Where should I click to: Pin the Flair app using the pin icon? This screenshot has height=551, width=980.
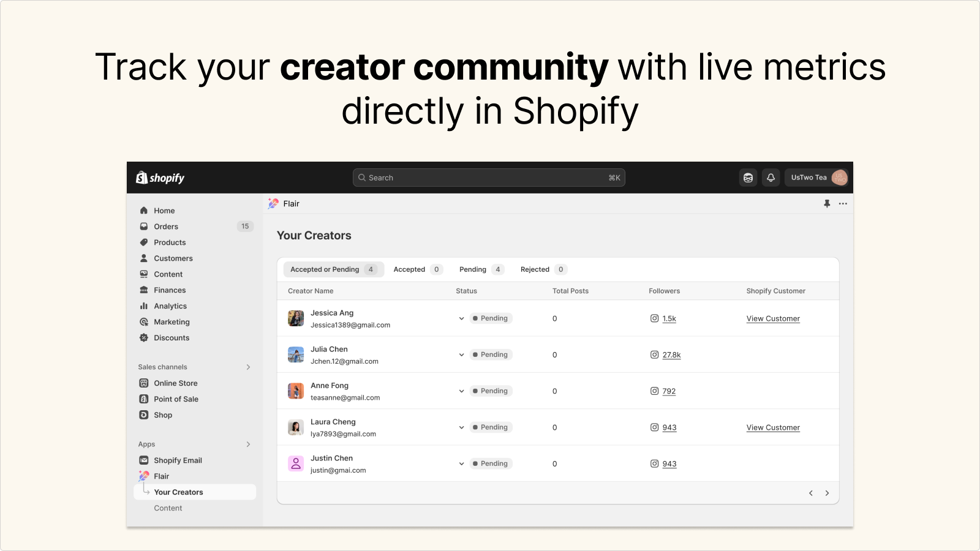pyautogui.click(x=826, y=203)
